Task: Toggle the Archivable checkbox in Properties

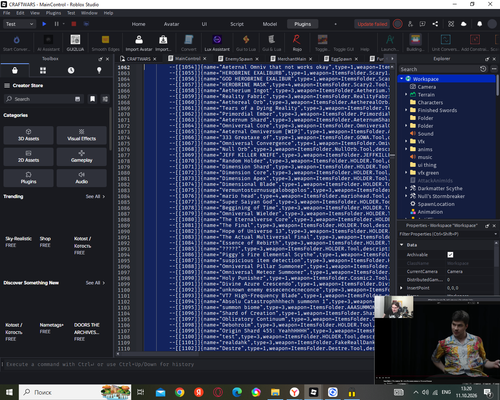Action: pyautogui.click(x=450, y=255)
